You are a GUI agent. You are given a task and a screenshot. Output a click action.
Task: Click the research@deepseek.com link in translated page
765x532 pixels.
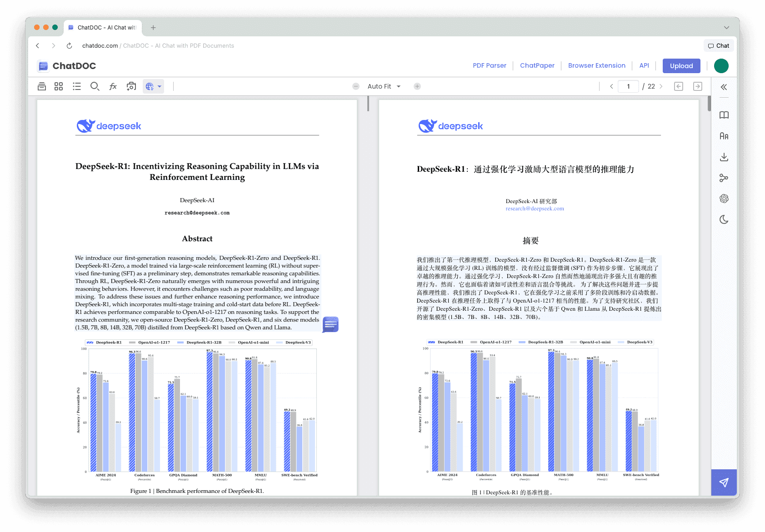[535, 209]
